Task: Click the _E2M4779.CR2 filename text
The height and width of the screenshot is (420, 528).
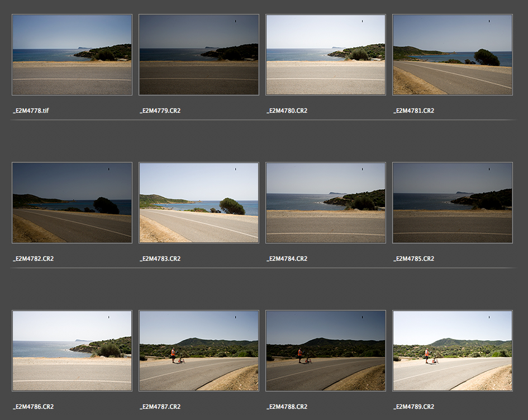Action: pyautogui.click(x=160, y=111)
